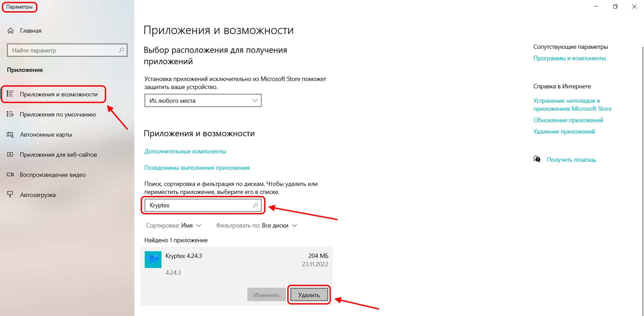Viewport: 644px width, 316px height.
Task: Open the Дополнительные компоненты link
Action: coord(185,151)
